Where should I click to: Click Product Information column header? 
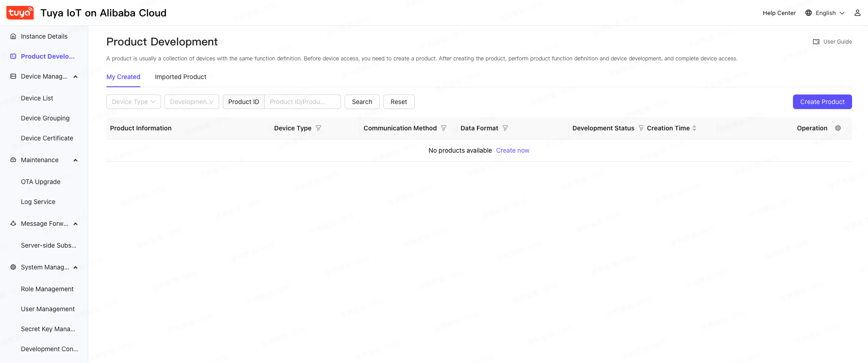[141, 128]
